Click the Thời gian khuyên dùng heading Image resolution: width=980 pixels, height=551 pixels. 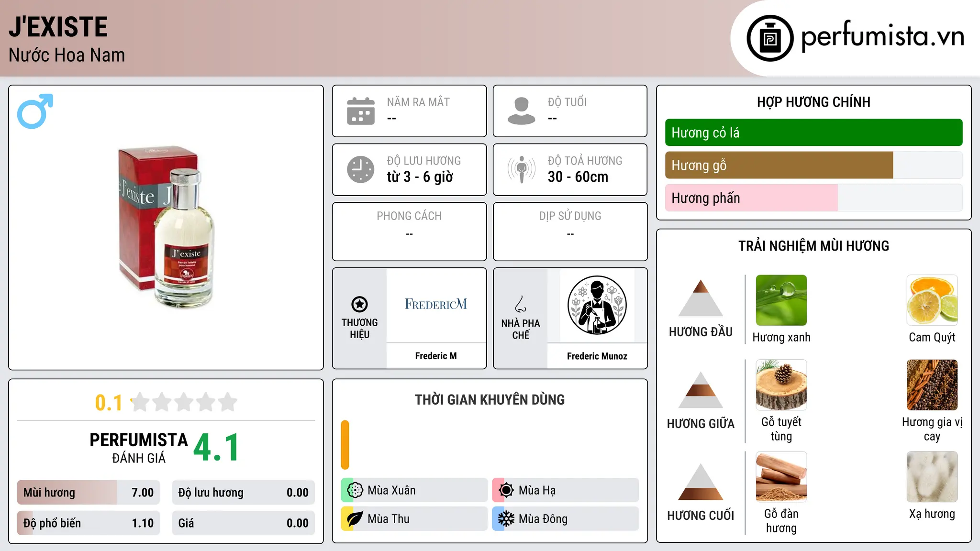click(490, 399)
